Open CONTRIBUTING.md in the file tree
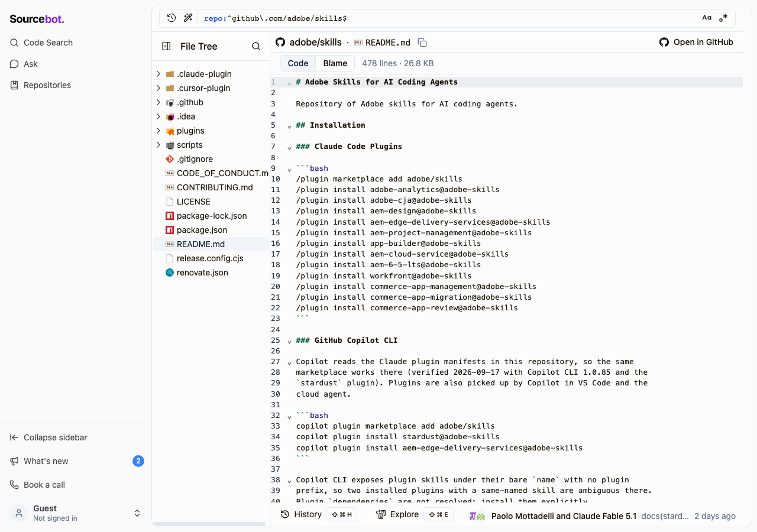The height and width of the screenshot is (532, 757). (x=210, y=187)
